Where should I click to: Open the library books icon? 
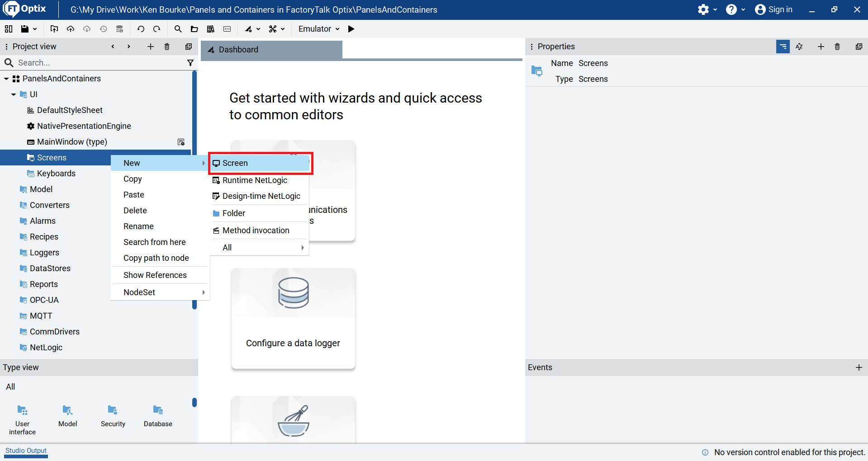tap(211, 29)
